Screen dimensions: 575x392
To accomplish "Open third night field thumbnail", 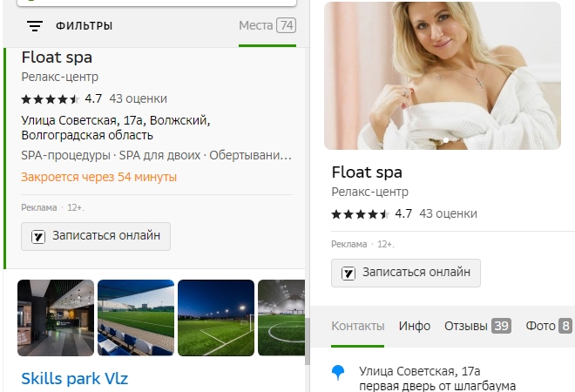I will click(215, 318).
